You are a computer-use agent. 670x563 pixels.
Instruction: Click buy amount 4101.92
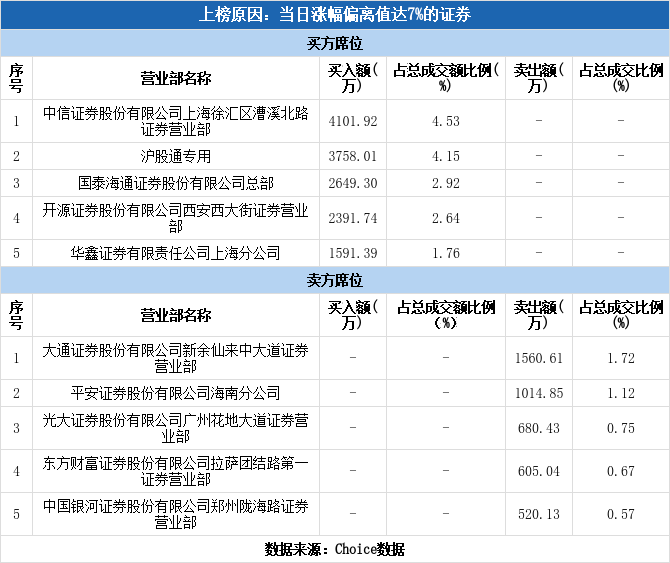[x=353, y=121]
